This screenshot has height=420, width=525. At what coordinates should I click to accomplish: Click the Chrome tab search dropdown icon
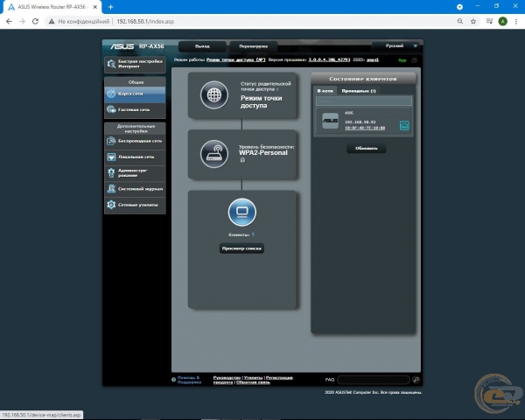[x=459, y=7]
